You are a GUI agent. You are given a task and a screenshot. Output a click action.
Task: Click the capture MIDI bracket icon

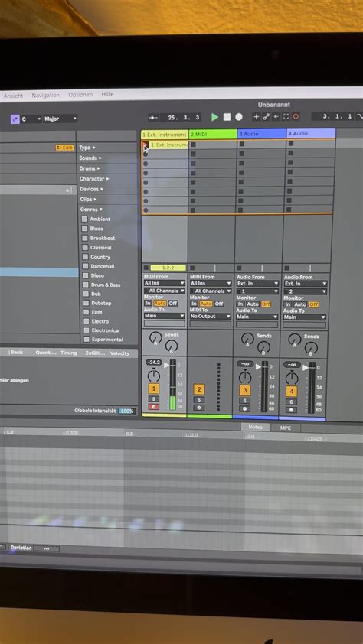286,117
